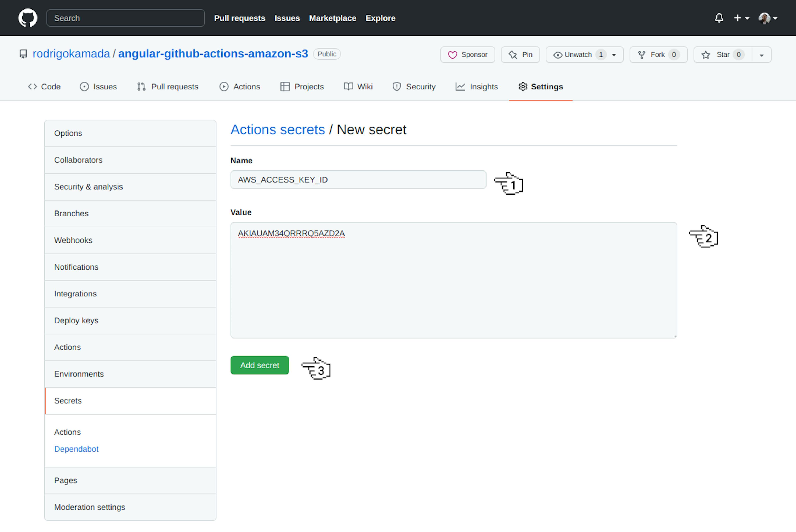
Task: Click the Sponsor heart icon
Action: 453,55
